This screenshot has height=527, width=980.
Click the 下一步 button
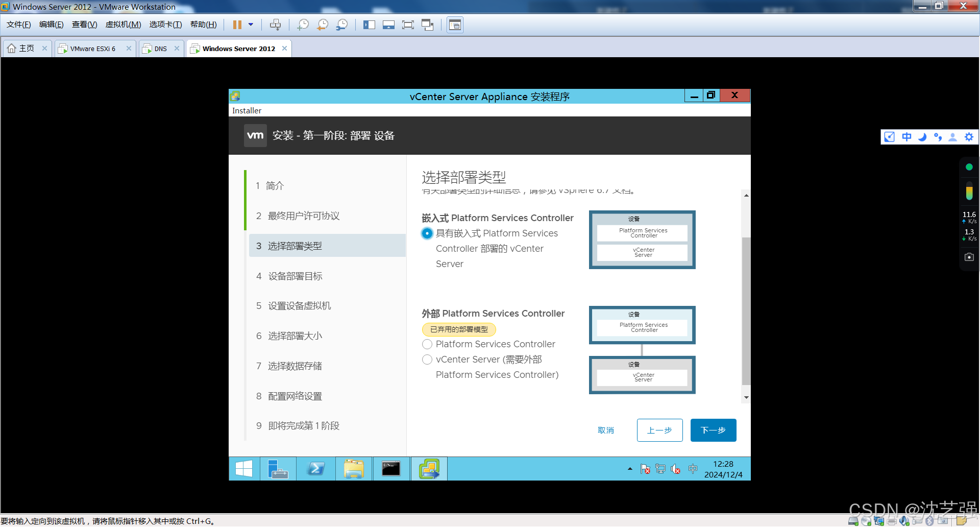[713, 430]
